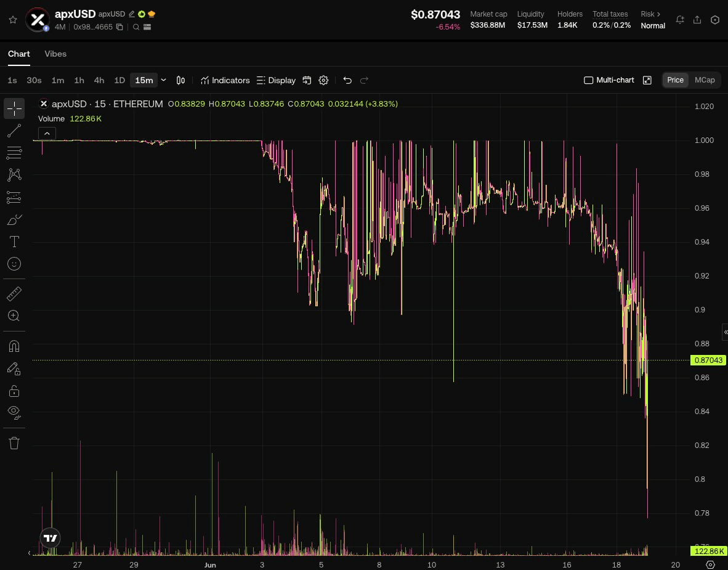Image resolution: width=728 pixels, height=570 pixels.
Task: Select the 1h timeframe
Action: point(79,80)
